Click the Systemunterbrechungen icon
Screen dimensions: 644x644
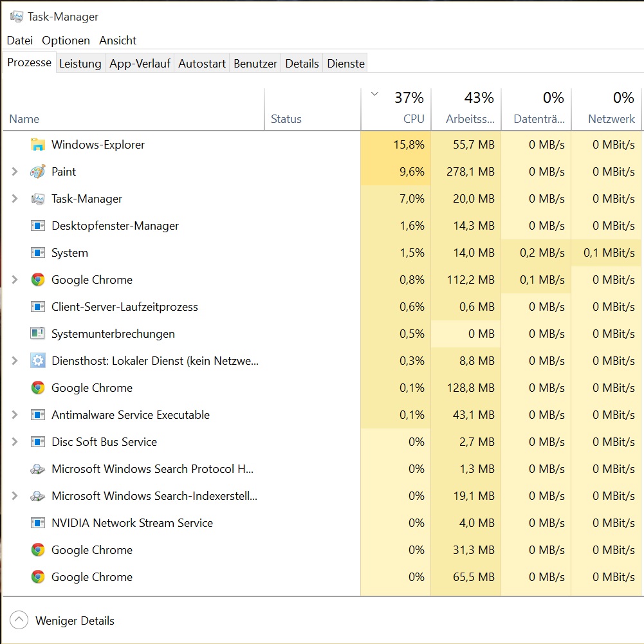coord(38,333)
